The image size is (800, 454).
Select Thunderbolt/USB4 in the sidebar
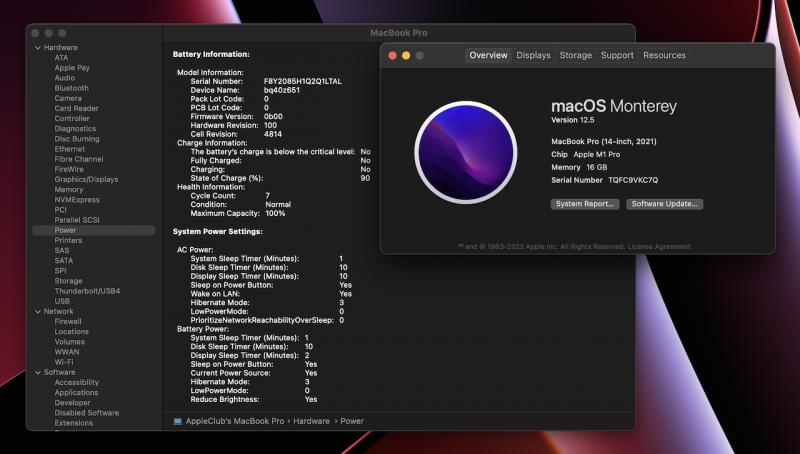(87, 291)
